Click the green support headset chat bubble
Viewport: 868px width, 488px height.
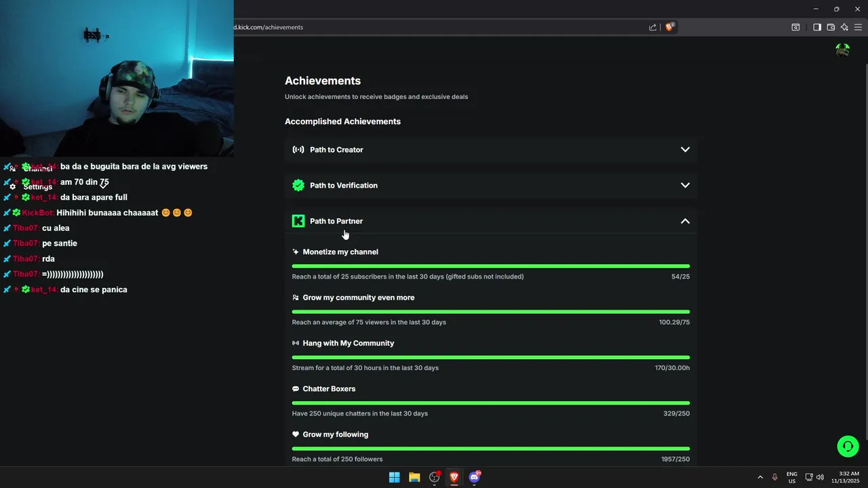[x=848, y=446]
